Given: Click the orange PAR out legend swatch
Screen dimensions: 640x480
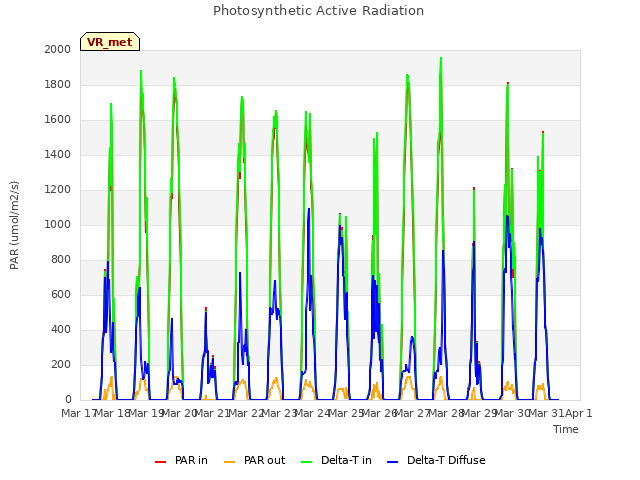Looking at the screenshot, I should 230,462.
